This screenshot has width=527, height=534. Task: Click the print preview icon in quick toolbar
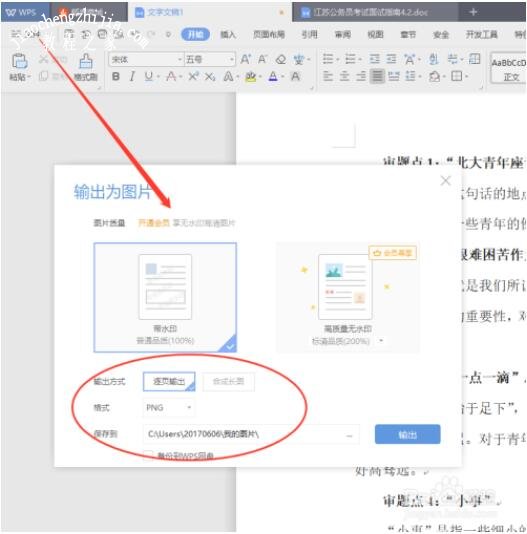[119, 34]
